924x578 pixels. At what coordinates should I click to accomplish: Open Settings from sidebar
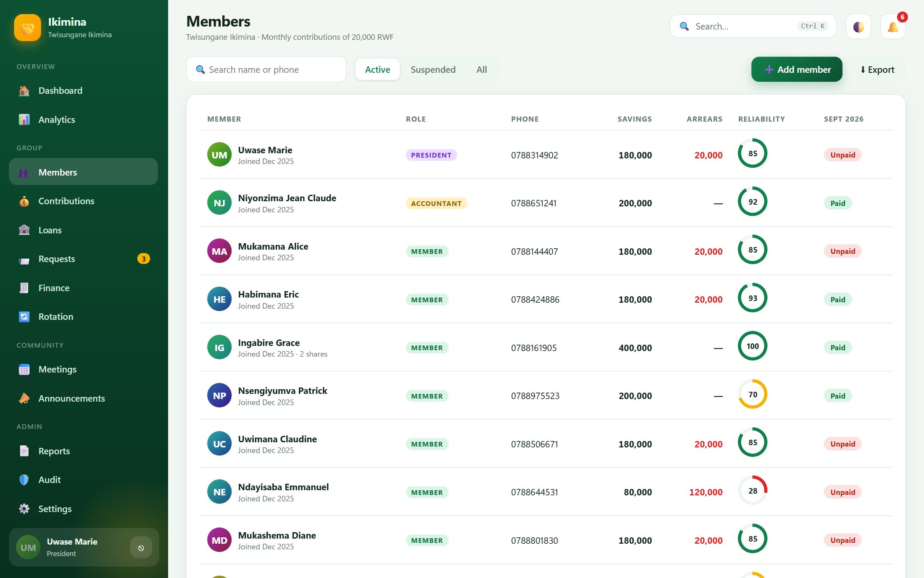pyautogui.click(x=83, y=509)
